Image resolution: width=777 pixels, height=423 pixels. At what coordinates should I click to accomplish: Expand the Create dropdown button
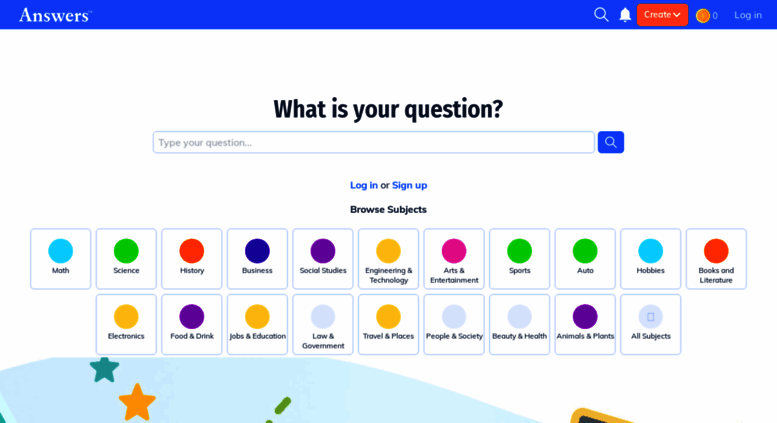tap(662, 15)
